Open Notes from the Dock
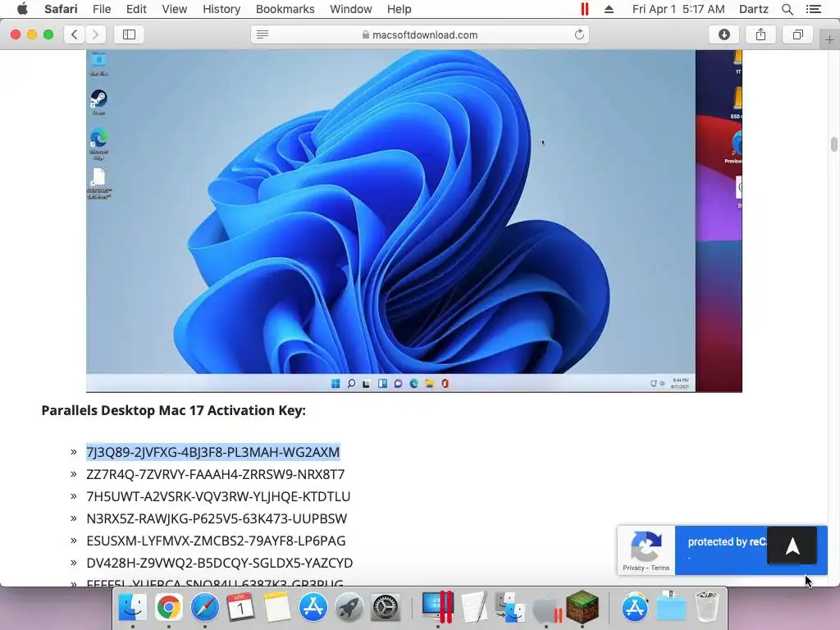 point(277,608)
